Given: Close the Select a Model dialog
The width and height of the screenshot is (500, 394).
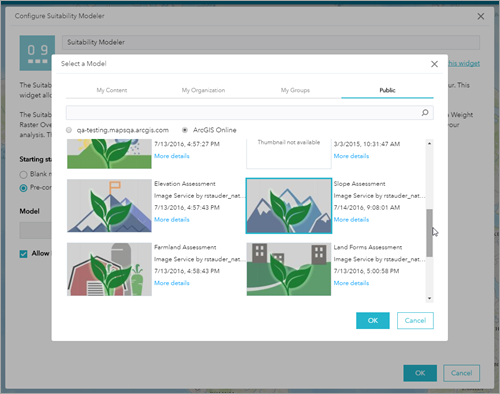Looking at the screenshot, I should pos(434,64).
